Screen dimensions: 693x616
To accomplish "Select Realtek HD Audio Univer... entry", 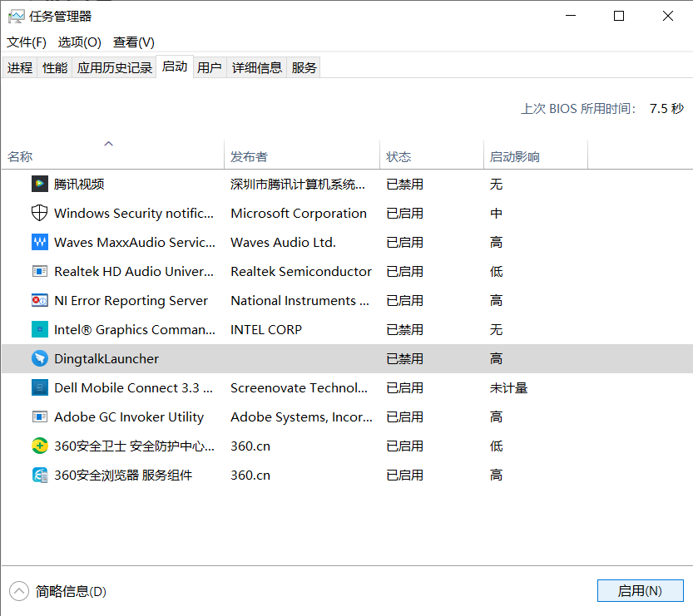I will point(134,272).
